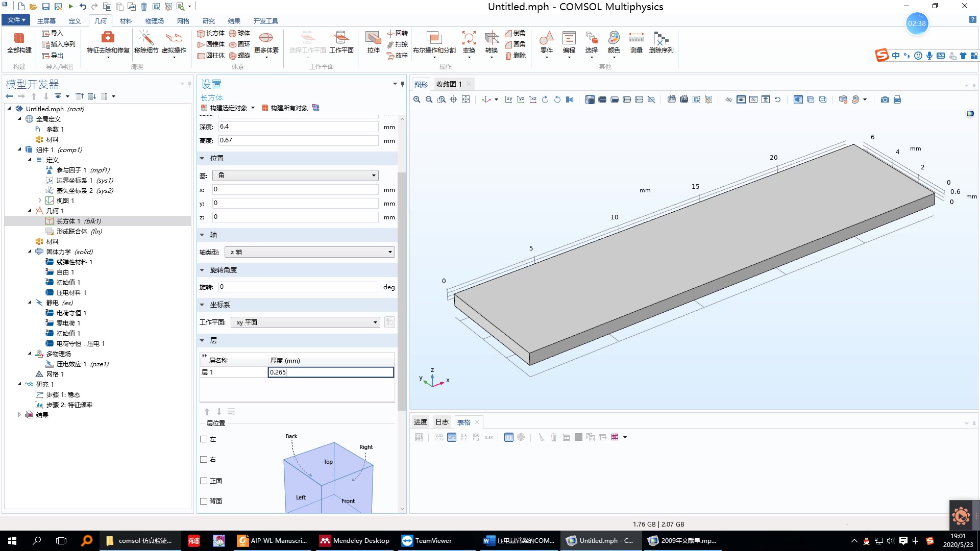980x551 pixels.
Task: Switch to the 物理场 ribbon tab
Action: (x=154, y=21)
